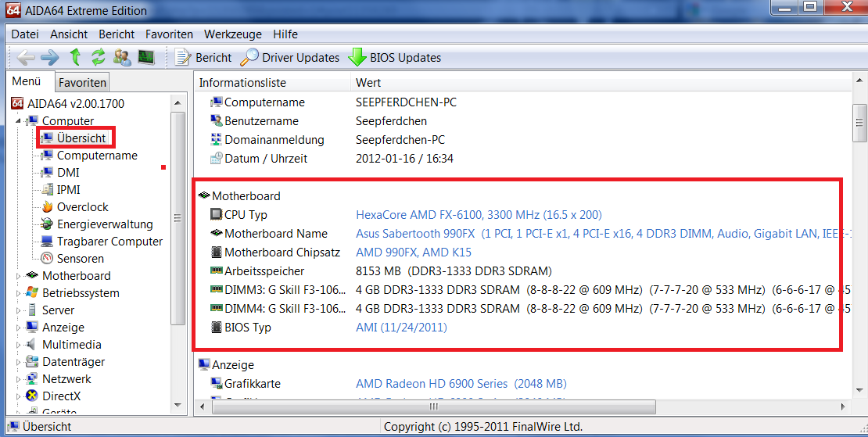Select DMI in the tree

(x=68, y=173)
